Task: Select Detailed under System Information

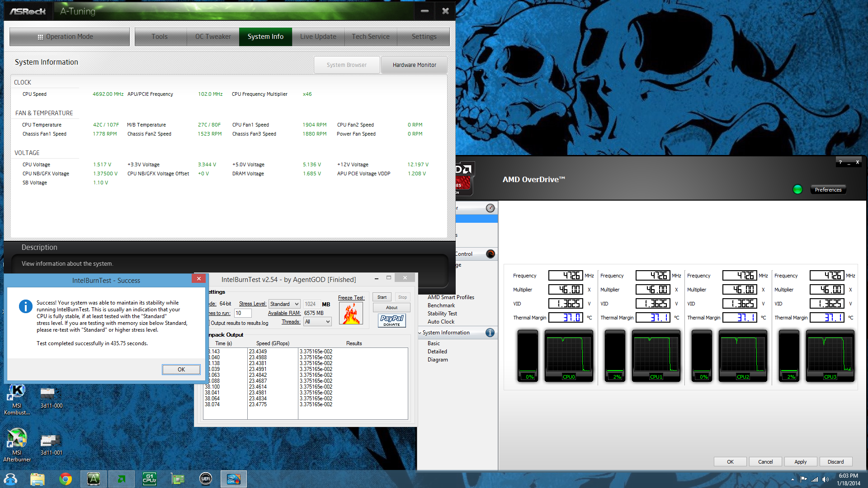Action: 437,352
